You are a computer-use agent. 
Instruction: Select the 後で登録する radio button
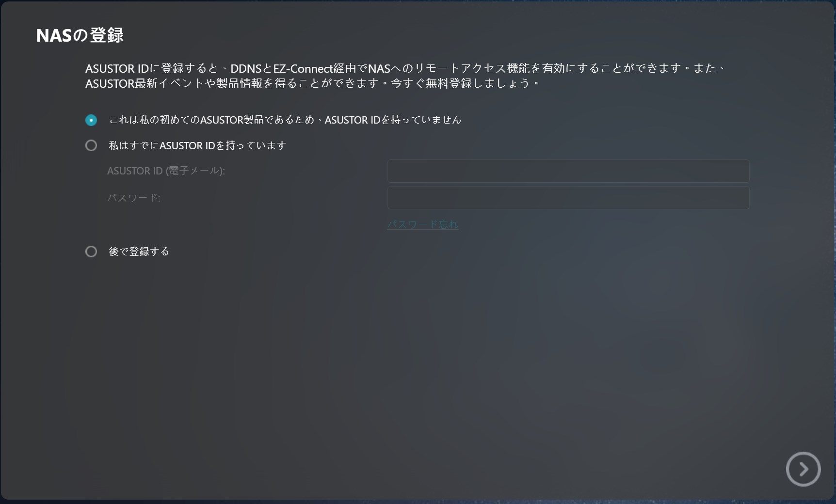(x=91, y=252)
